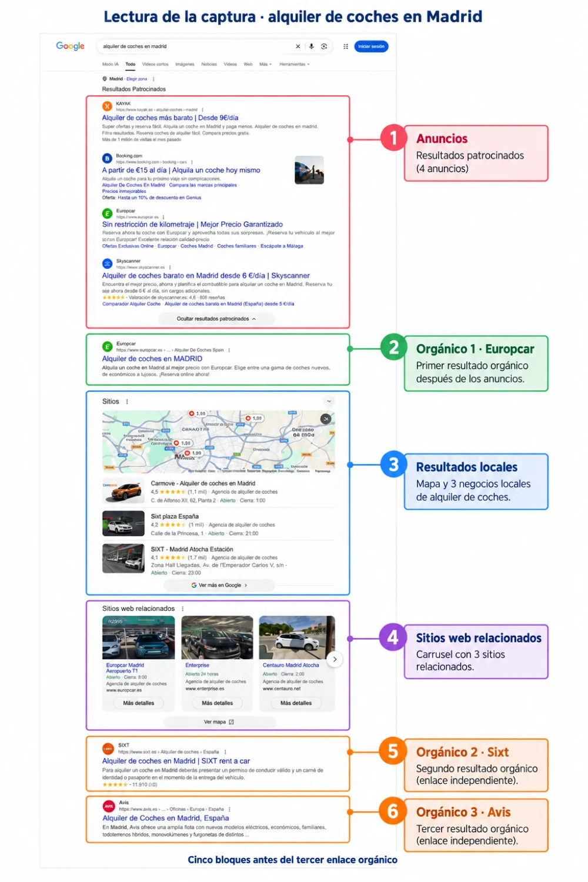The width and height of the screenshot is (588, 882).
Task: Click the Madrid location pin icon
Action: 105,79
